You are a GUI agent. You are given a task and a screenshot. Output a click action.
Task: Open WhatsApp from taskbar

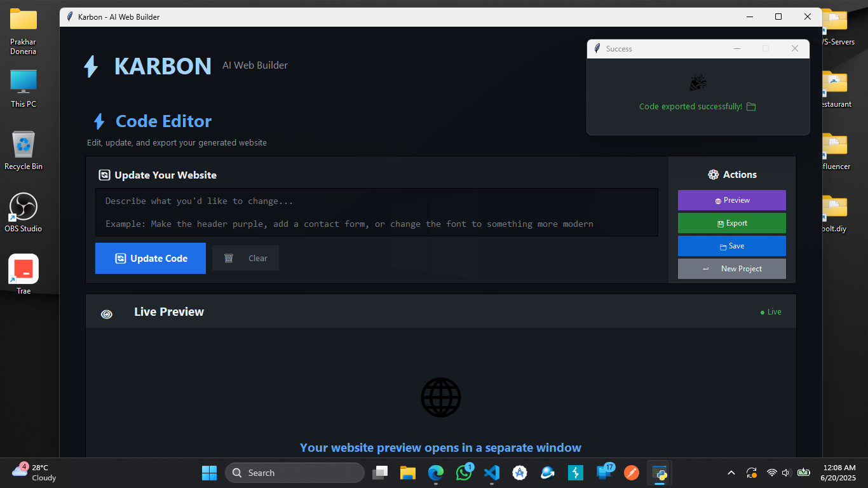coord(464,473)
